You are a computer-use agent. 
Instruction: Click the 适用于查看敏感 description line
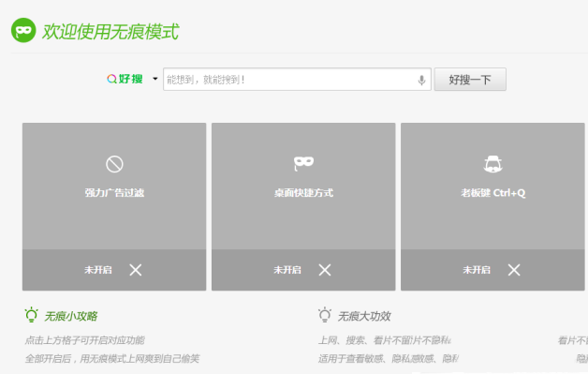(x=389, y=359)
